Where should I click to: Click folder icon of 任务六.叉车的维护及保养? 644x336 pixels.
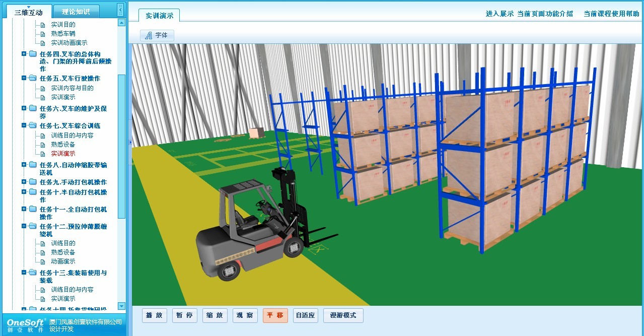click(33, 108)
